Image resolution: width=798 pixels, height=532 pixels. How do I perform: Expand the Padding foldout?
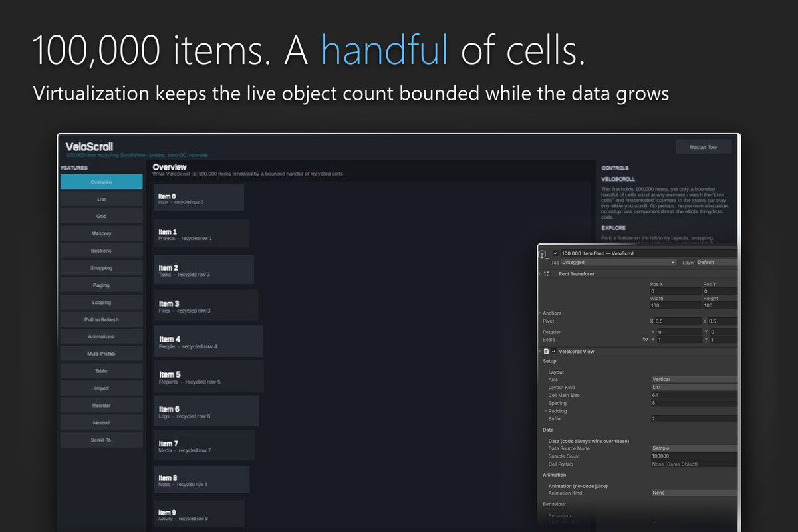click(x=546, y=411)
